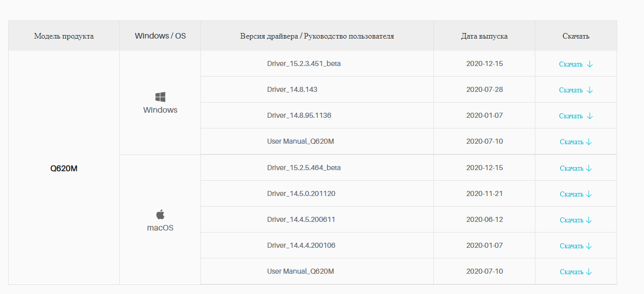Viewport: 644px width, 294px height.
Task: Click the driver version column header
Action: [317, 36]
